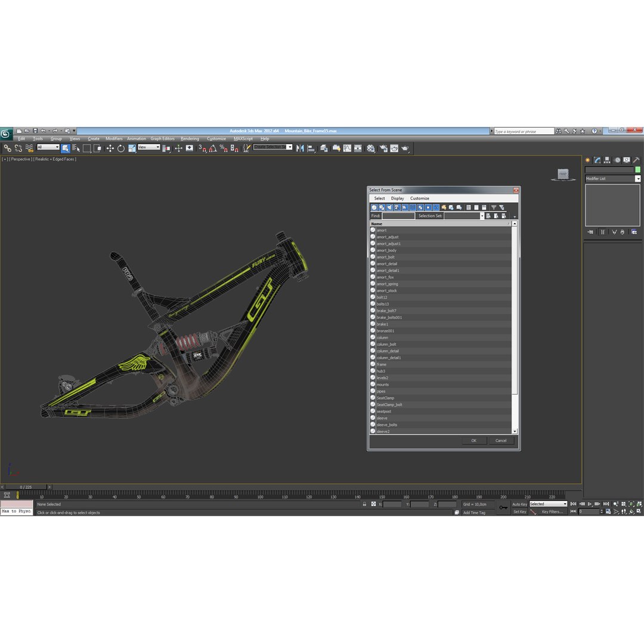Open Display menu in Select From Scene
The image size is (644, 644).
(x=397, y=199)
